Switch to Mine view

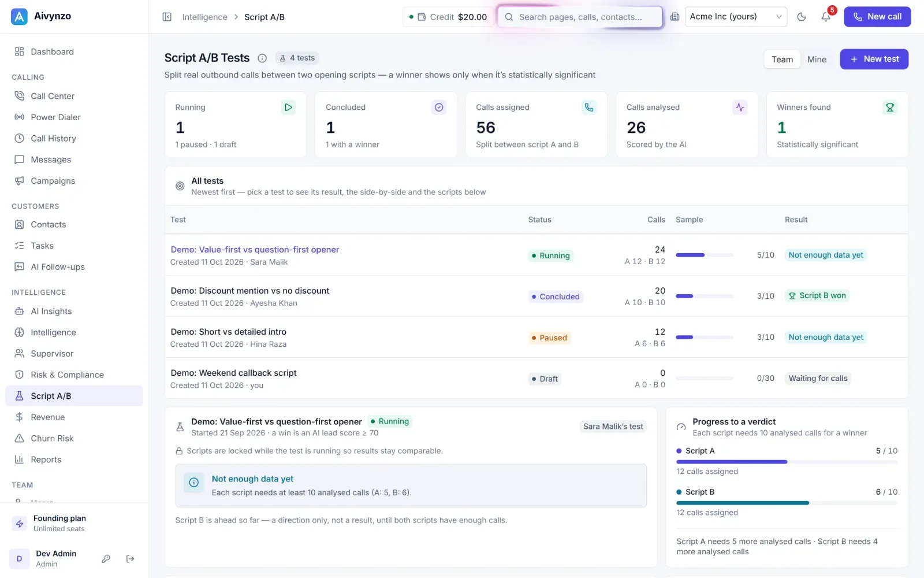coord(817,59)
